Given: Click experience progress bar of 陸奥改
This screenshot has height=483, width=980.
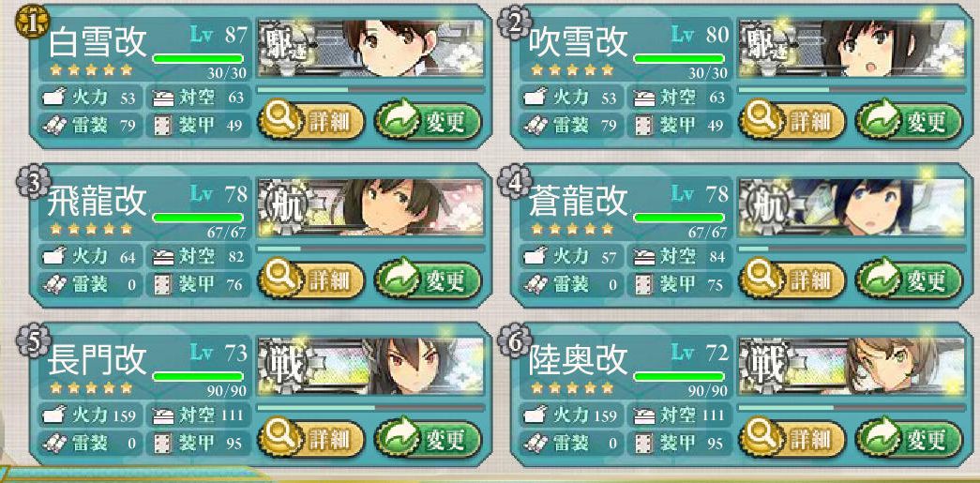Looking at the screenshot, I should [852, 407].
